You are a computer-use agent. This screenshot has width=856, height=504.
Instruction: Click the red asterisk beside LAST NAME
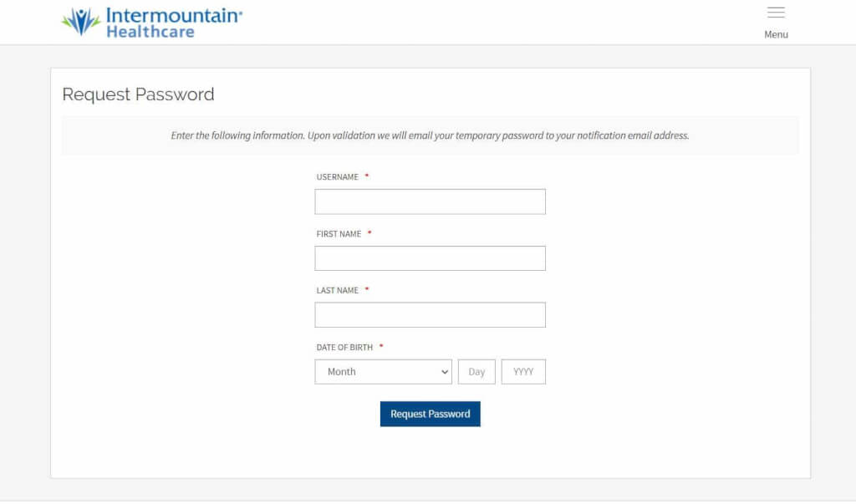[366, 290]
